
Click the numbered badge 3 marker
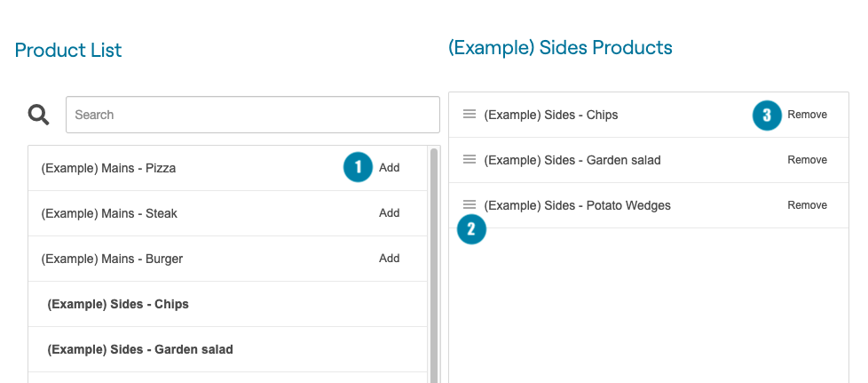[767, 115]
